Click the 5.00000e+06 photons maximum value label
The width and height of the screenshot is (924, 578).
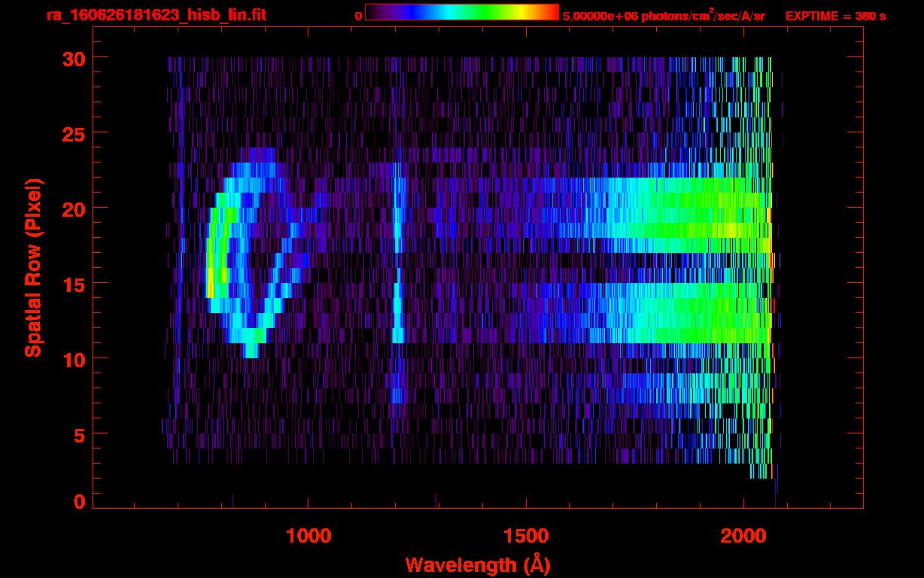(663, 16)
